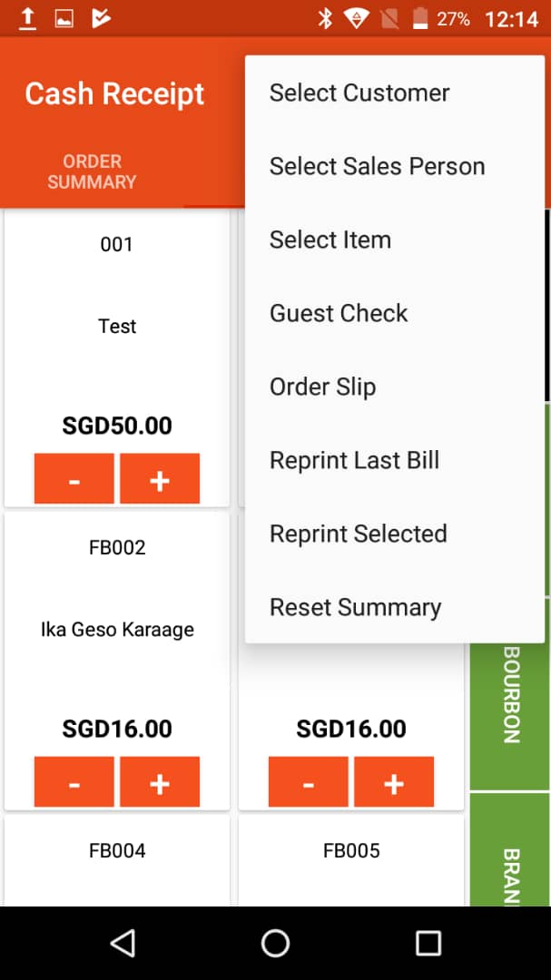Image resolution: width=551 pixels, height=980 pixels.
Task: Open recent apps with square icon
Action: tap(428, 943)
